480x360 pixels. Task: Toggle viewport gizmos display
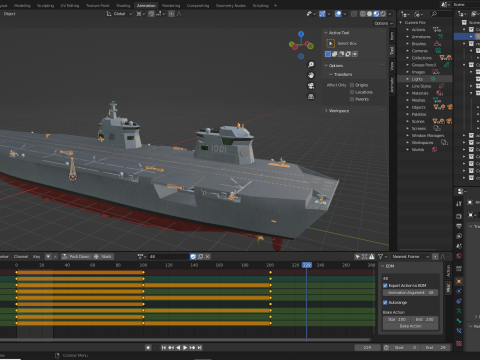tap(322, 14)
